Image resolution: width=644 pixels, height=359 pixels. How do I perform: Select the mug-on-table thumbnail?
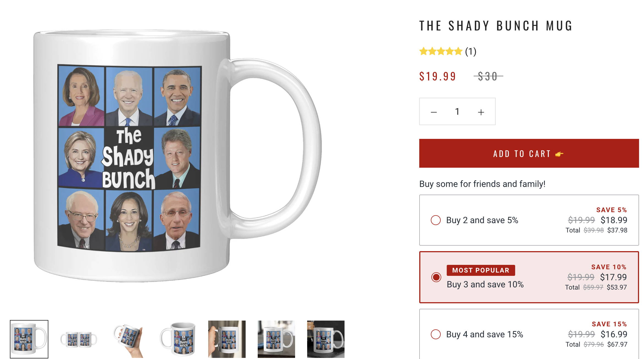coord(276,339)
